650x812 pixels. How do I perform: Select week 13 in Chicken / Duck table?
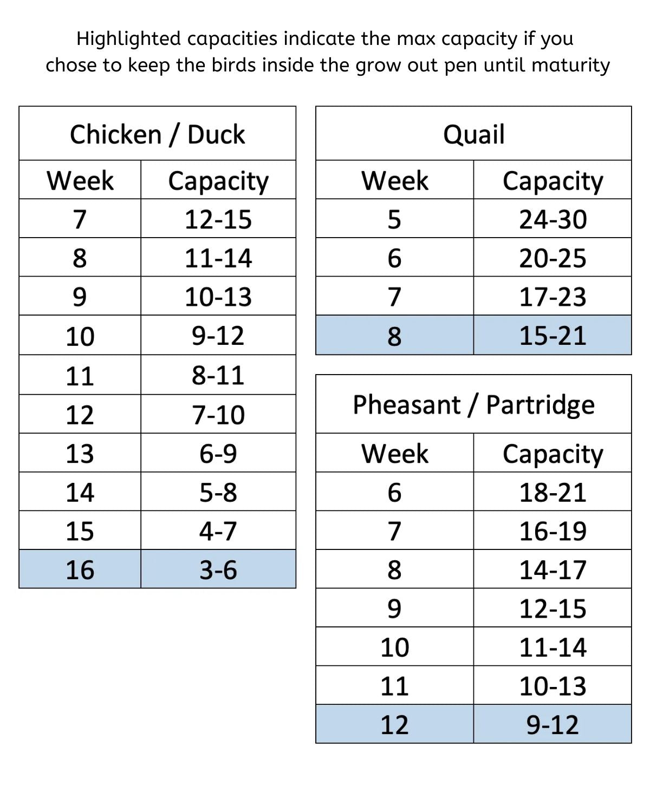tap(80, 453)
